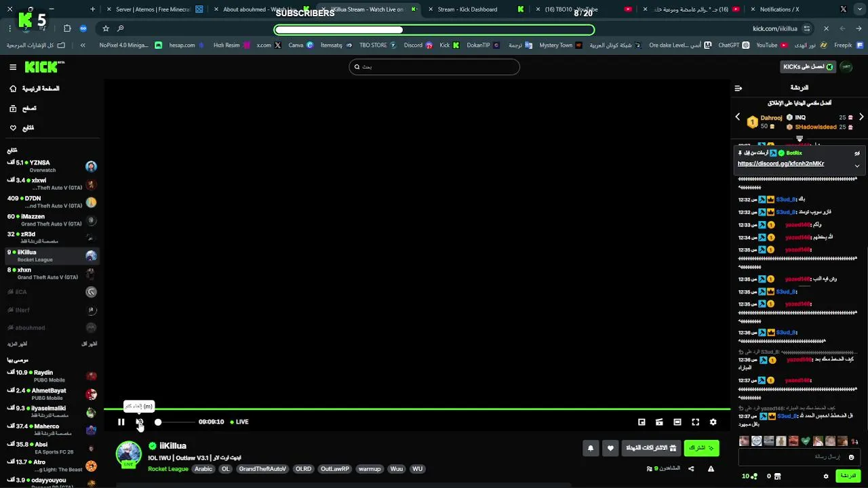Bookmark this page with the star icon

(106, 28)
